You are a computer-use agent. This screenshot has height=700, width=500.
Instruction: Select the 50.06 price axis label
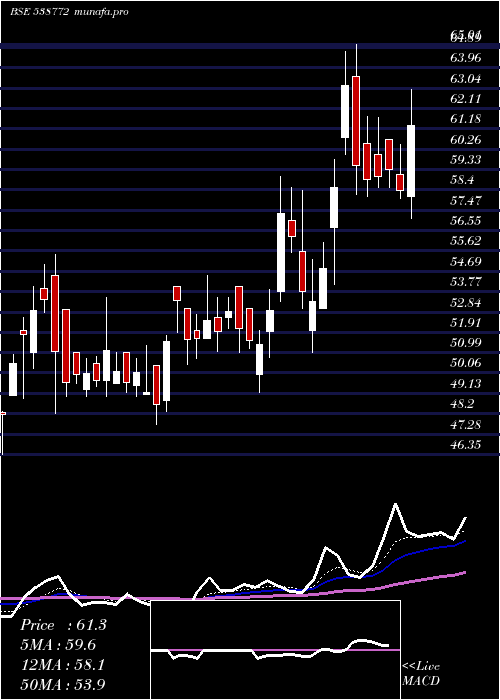click(x=466, y=363)
